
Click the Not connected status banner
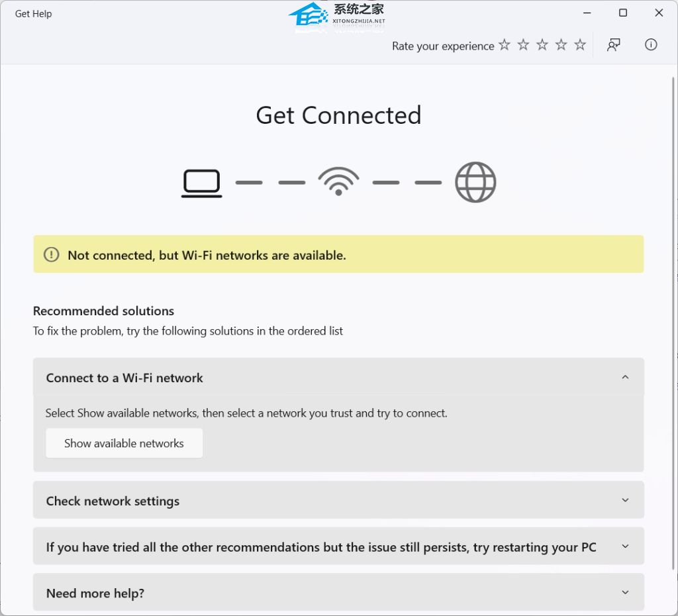tap(338, 255)
